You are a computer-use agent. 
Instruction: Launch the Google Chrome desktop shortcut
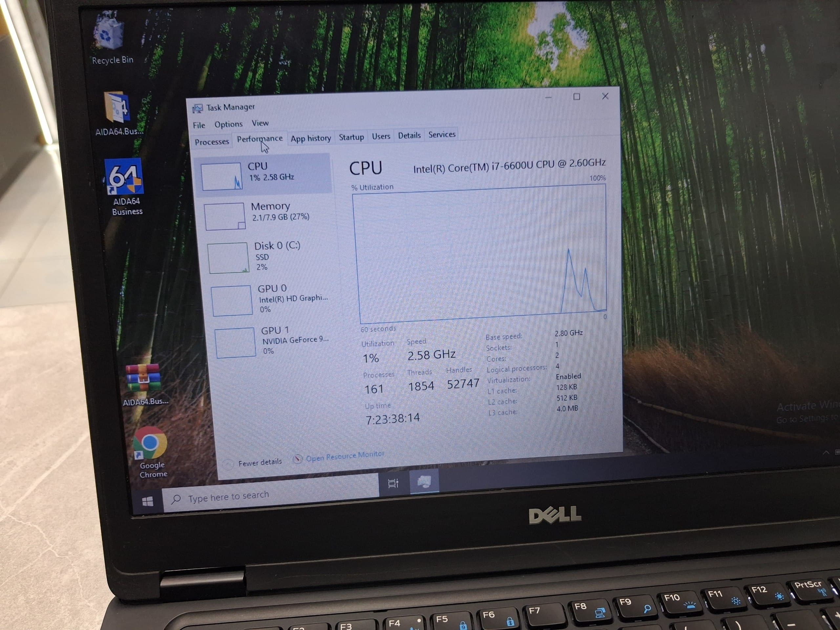[x=151, y=451]
